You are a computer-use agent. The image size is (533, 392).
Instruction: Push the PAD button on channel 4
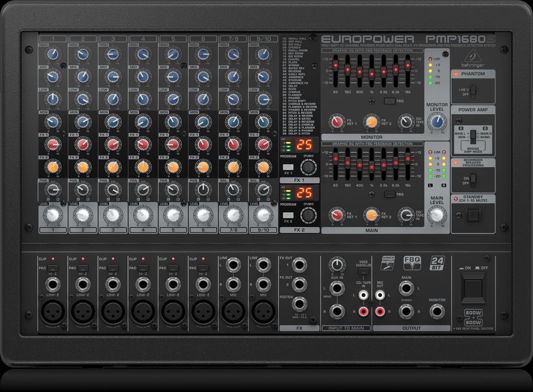[x=143, y=268]
